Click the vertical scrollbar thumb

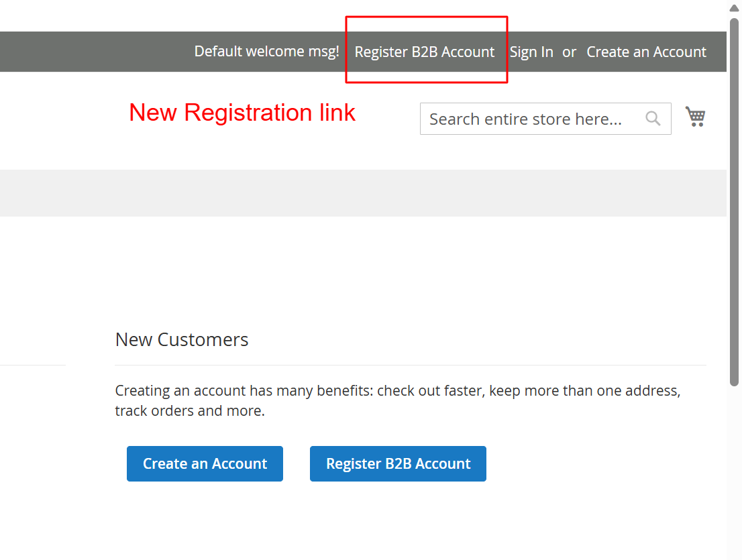735,201
